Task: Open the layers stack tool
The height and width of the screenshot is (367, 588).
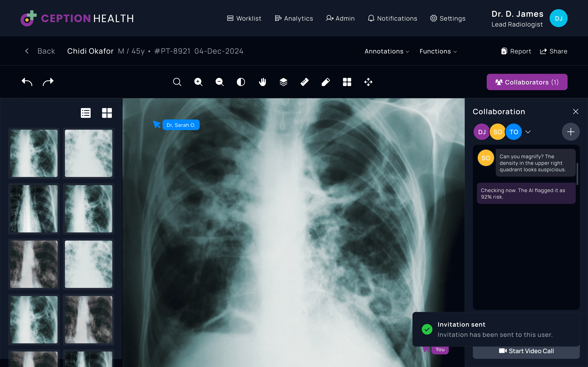Action: (x=283, y=82)
